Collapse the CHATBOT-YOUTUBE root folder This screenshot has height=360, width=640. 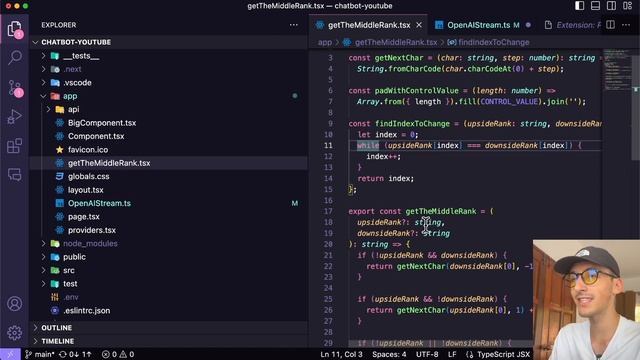pyautogui.click(x=168, y=42)
